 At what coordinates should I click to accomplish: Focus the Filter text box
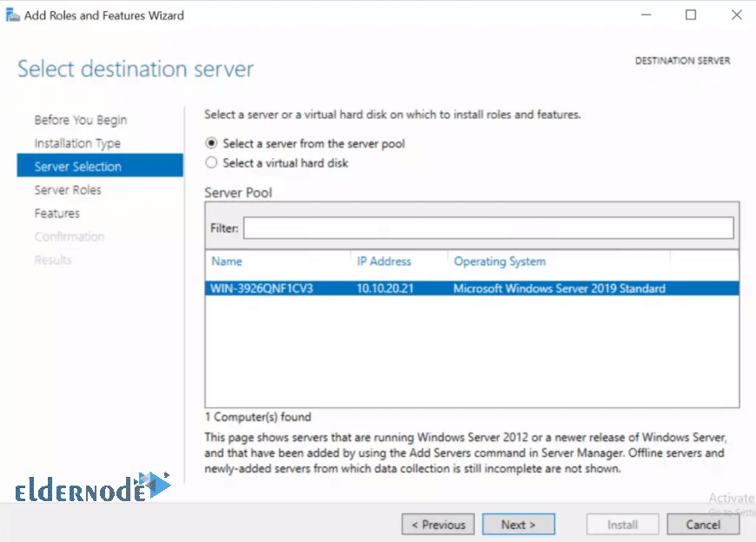pos(488,228)
